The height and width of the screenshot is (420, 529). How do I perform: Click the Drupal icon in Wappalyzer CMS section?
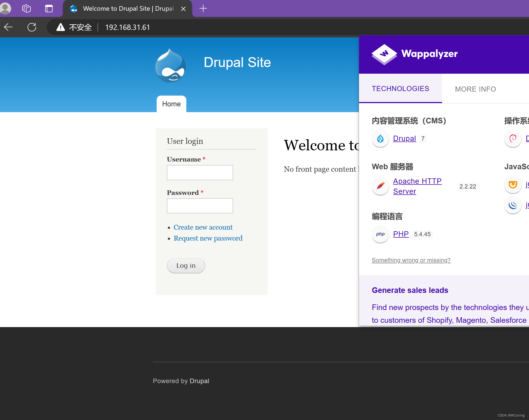(380, 139)
